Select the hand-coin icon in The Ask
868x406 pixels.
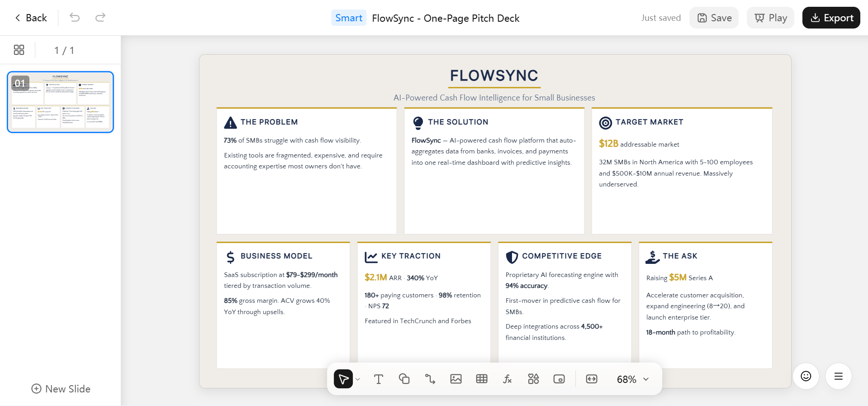[x=653, y=257]
